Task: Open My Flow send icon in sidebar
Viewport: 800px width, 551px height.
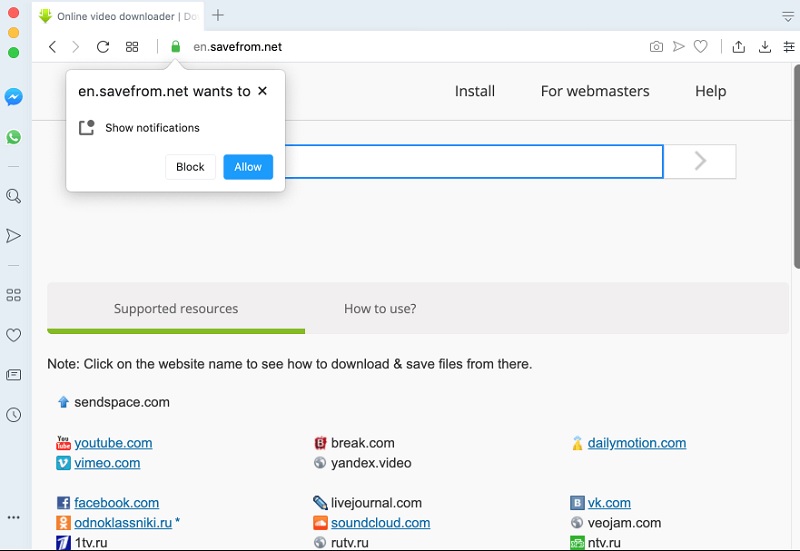Action: (x=14, y=236)
